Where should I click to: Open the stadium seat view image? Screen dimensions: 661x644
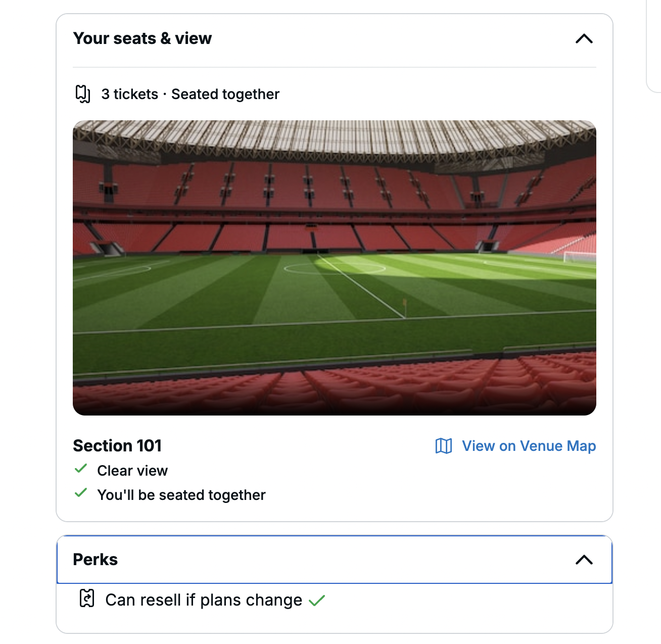pyautogui.click(x=334, y=267)
